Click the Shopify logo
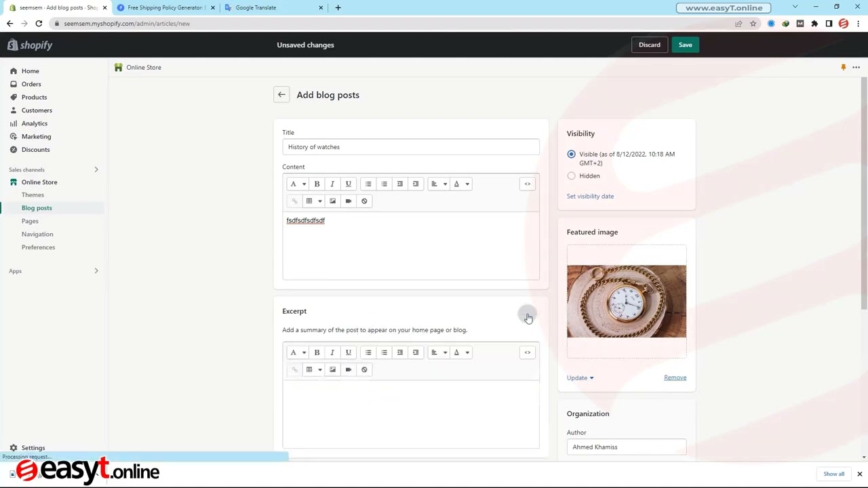 coord(30,45)
